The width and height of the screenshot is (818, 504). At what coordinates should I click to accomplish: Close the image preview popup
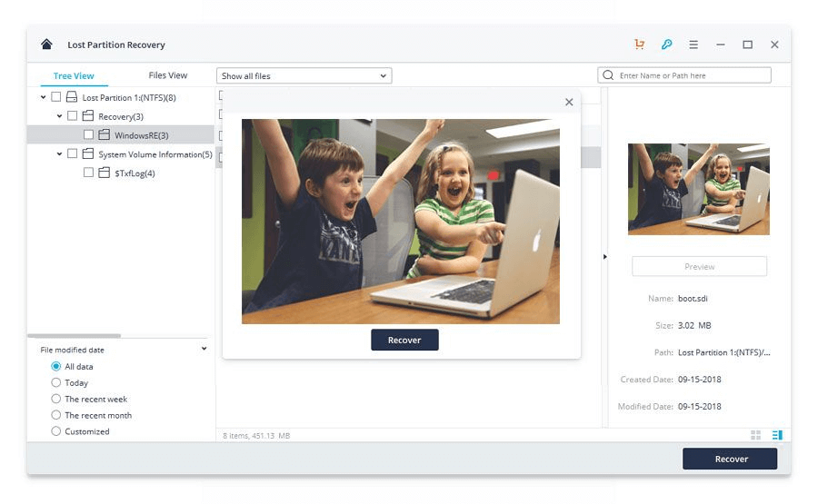point(569,102)
